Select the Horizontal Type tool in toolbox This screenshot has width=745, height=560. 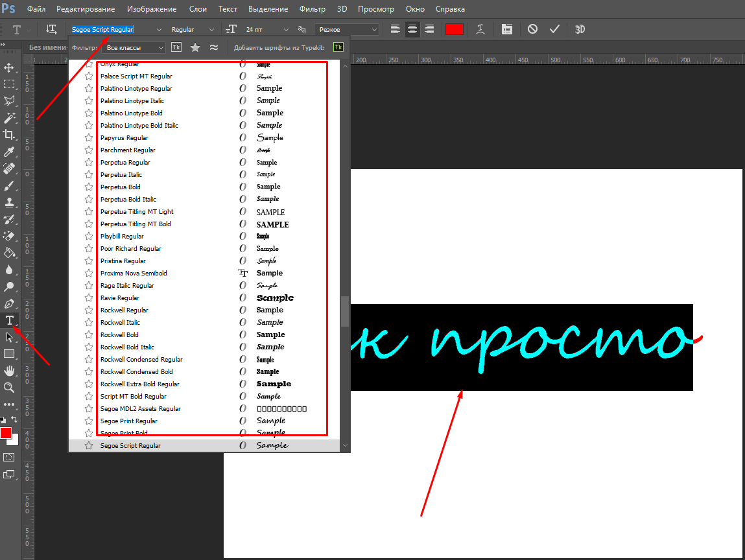tap(9, 320)
